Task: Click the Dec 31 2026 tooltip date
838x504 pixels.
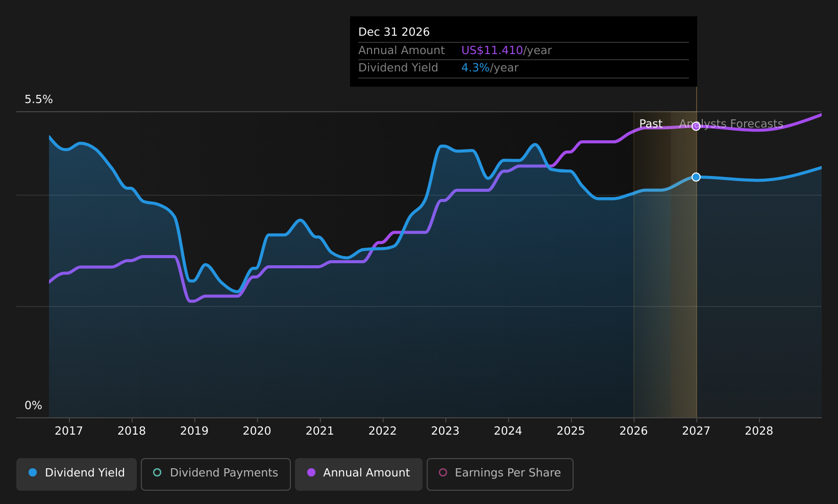Action: point(394,32)
